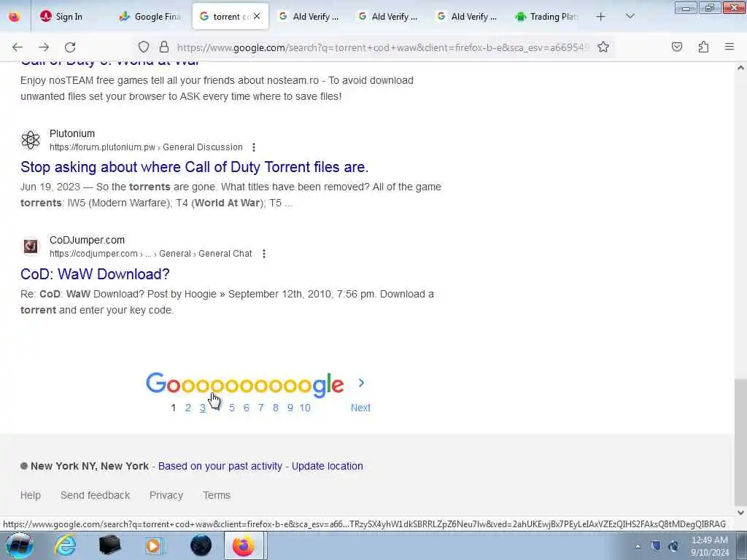Open Stop asking about Torrent files result
Viewport: 747px width, 560px height.
194,167
